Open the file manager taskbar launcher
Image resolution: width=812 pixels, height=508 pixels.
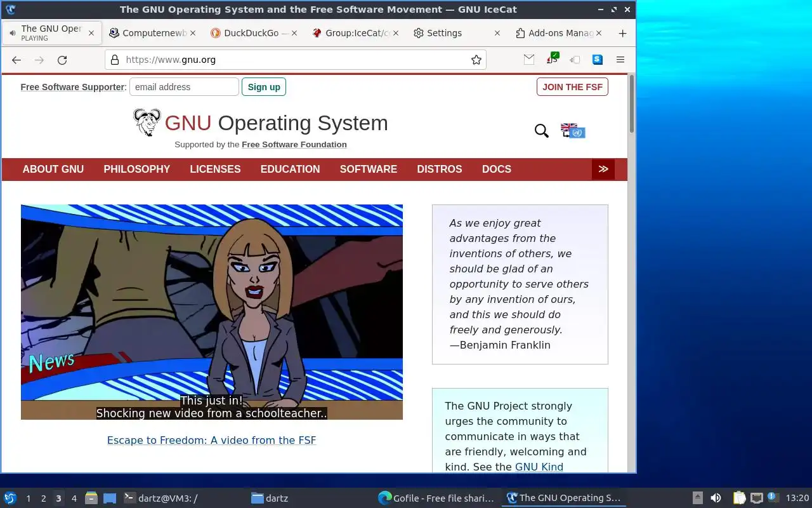(91, 498)
